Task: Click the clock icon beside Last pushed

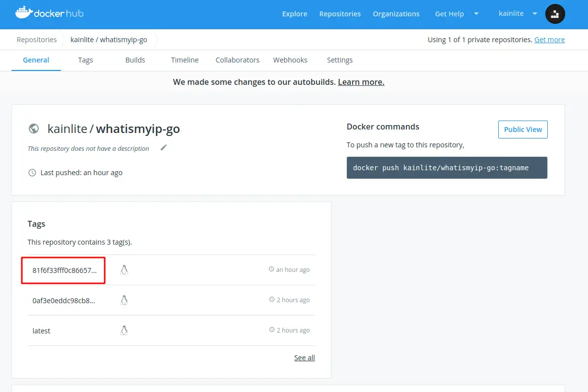Action: 32,173
